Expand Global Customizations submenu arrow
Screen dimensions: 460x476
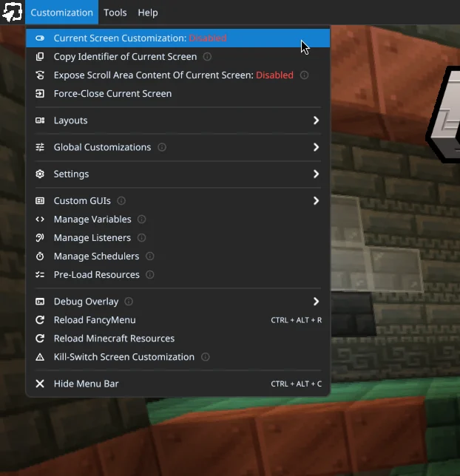[x=316, y=147]
